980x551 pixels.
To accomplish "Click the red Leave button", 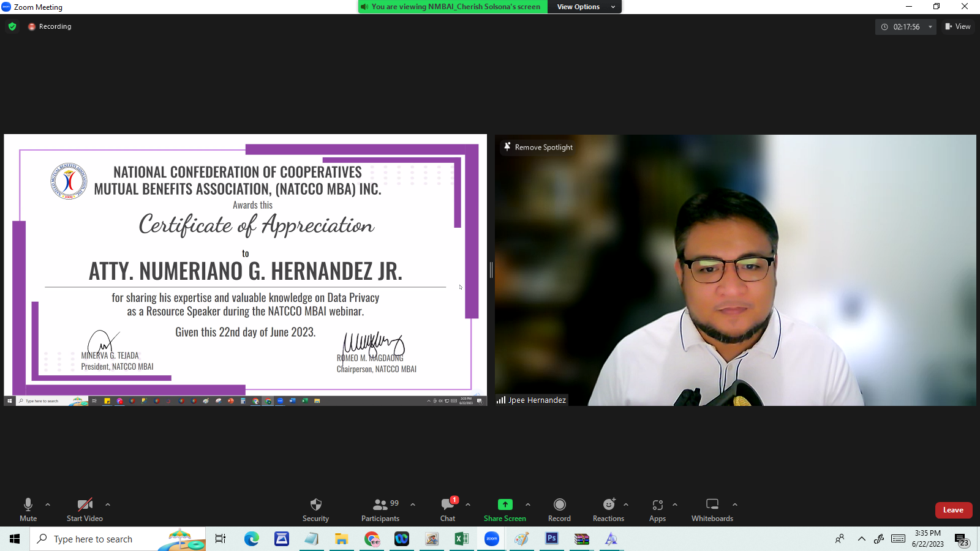I will tap(954, 510).
